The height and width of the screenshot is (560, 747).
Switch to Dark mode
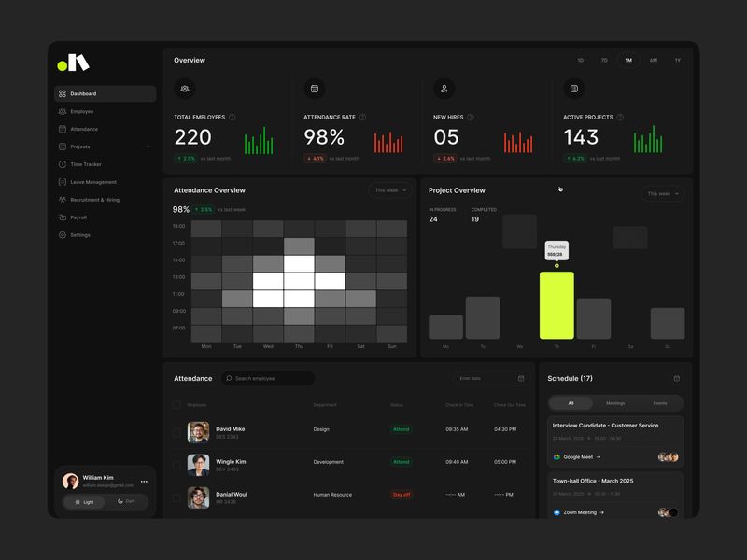tap(126, 502)
